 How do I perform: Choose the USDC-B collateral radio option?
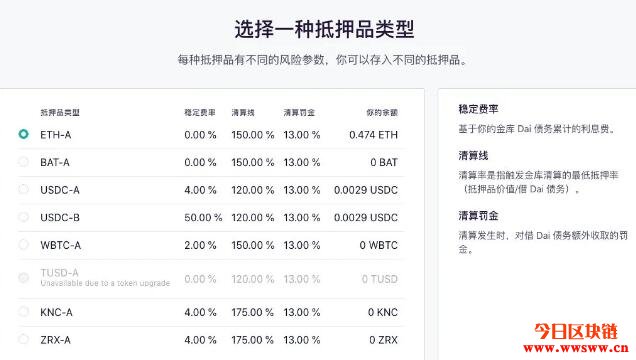point(24,217)
